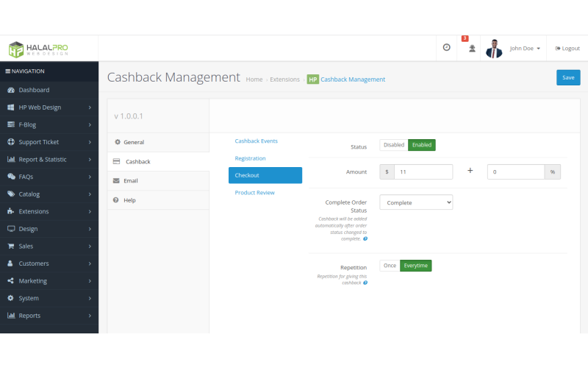Click the Dashboard icon in sidebar
588x368 pixels.
[x=11, y=90]
